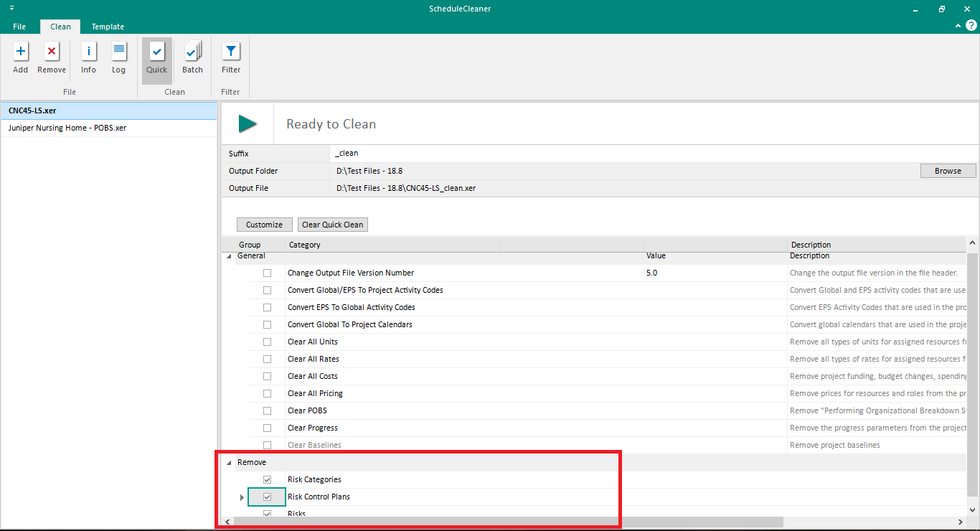Click the green play Clean arrow

248,123
